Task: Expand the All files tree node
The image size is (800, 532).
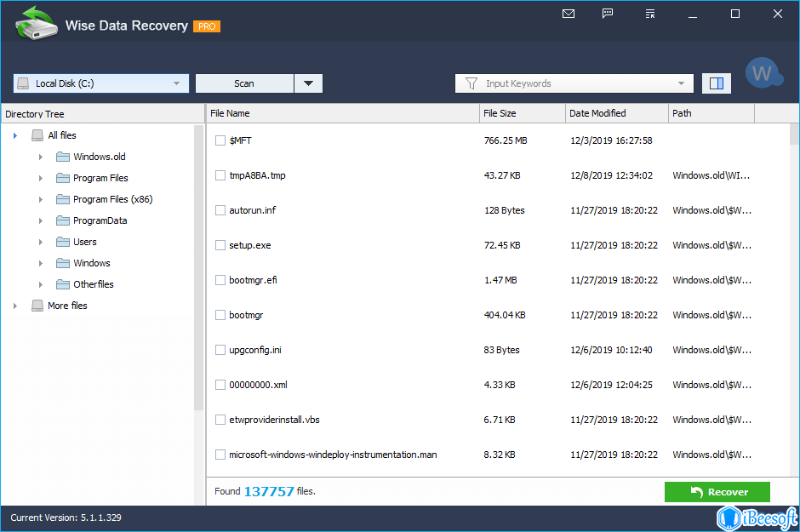Action: point(15,135)
